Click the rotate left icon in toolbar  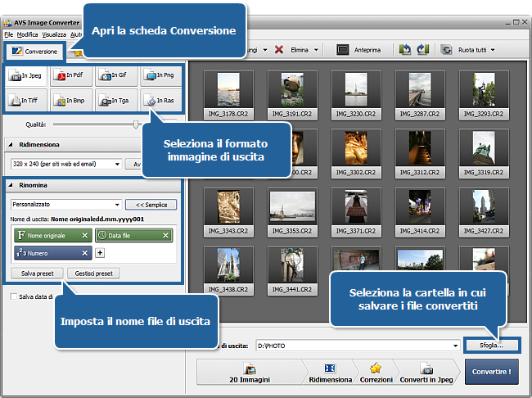(x=405, y=50)
